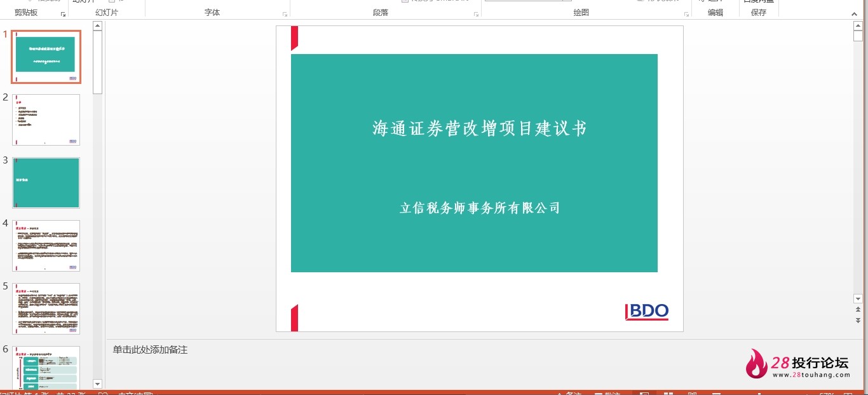Viewport: 868px width, 395px height.
Task: Click the BDO logo on the slide
Action: point(647,311)
